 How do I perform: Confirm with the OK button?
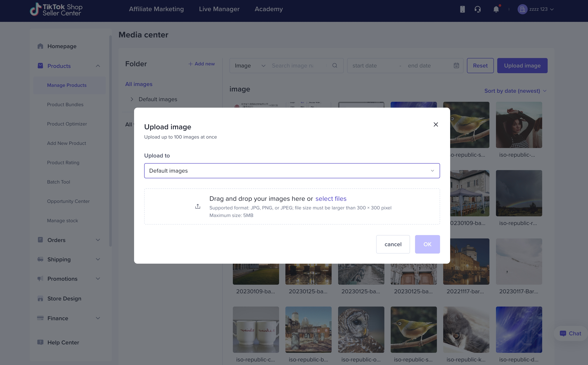(x=427, y=244)
